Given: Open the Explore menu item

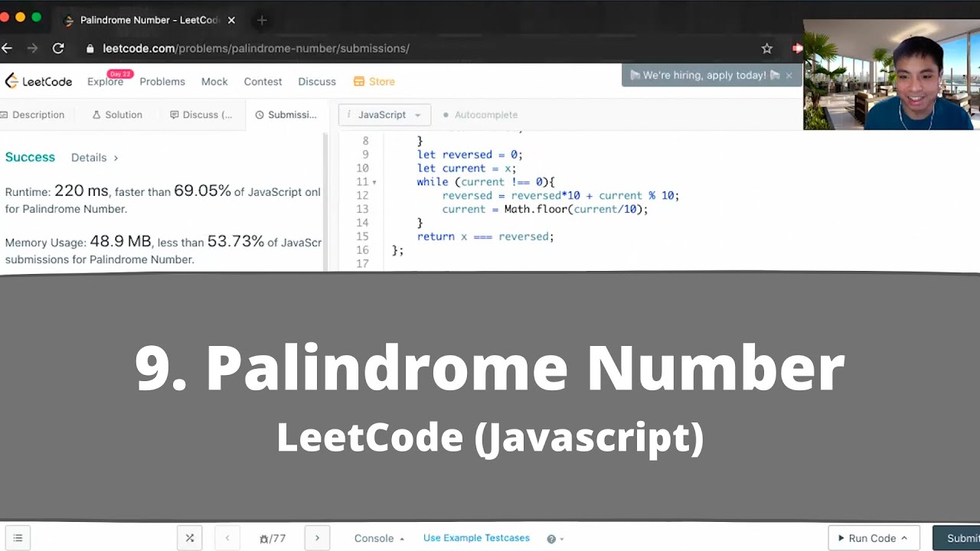Looking at the screenshot, I should (x=105, y=82).
